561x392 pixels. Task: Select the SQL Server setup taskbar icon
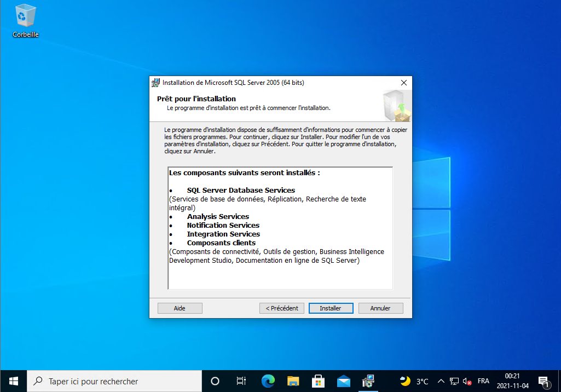(368, 381)
